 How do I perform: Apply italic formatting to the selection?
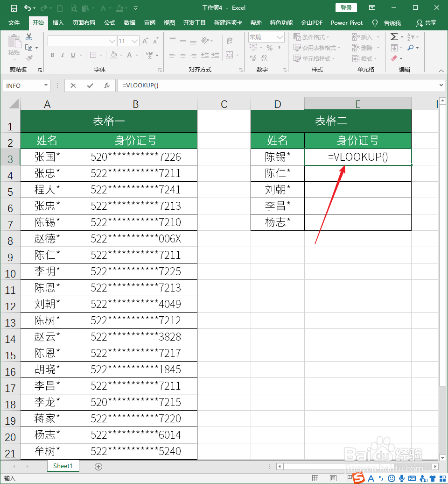click(x=63, y=55)
